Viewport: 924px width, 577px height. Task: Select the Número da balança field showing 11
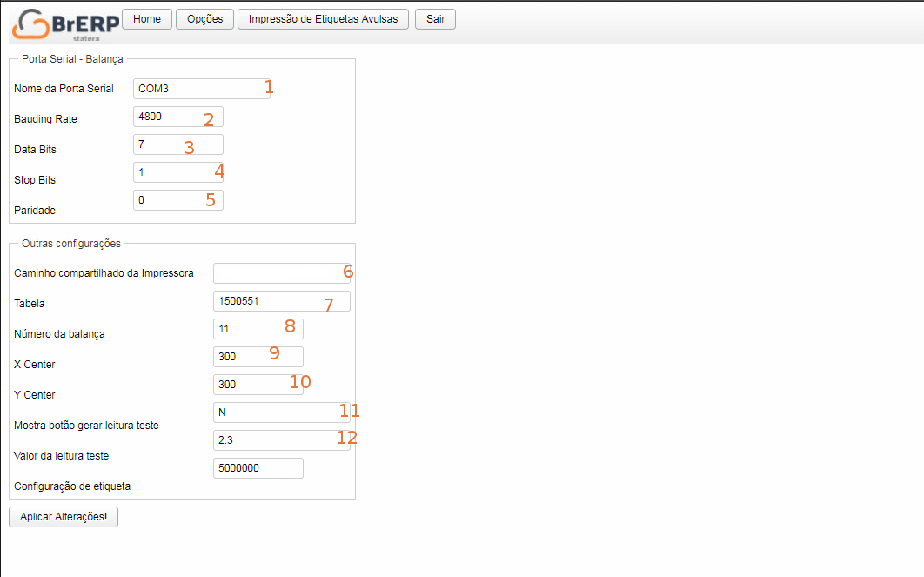(x=258, y=329)
